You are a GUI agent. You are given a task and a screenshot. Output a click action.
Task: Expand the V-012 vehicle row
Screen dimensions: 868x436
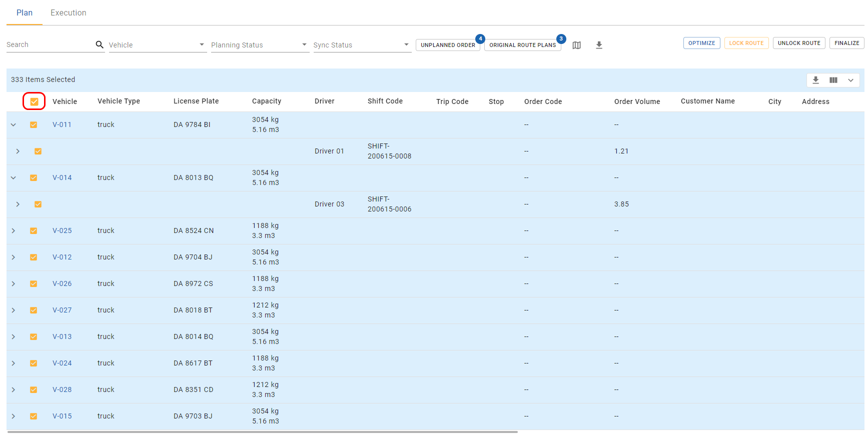click(x=14, y=257)
